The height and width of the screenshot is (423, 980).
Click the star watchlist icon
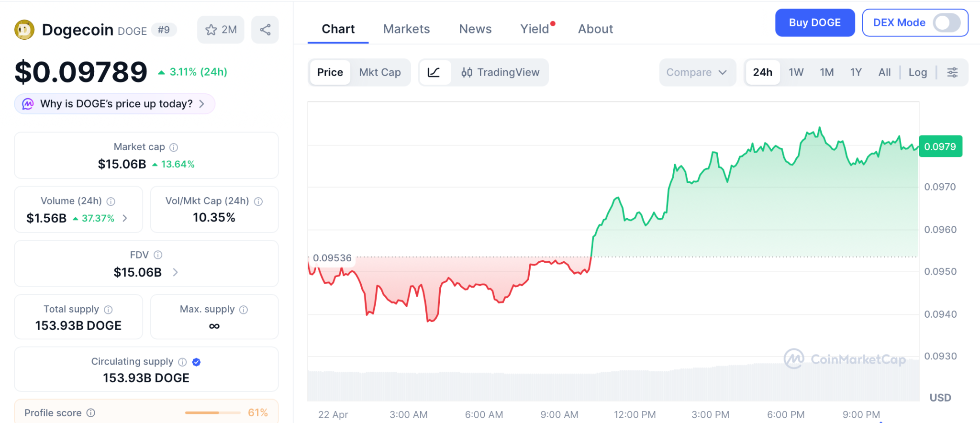point(211,30)
